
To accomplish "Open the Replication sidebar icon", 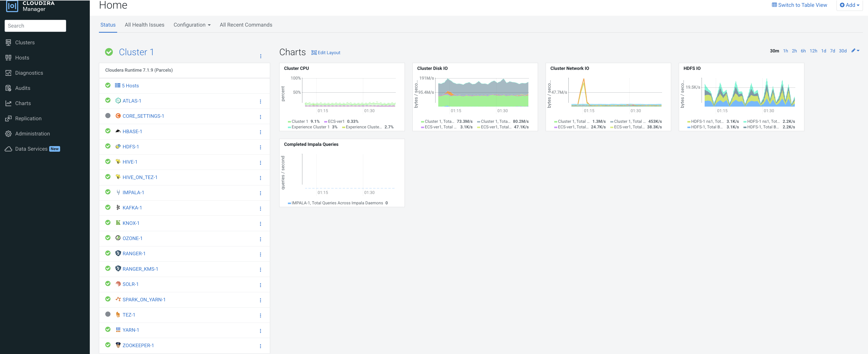I will point(8,119).
